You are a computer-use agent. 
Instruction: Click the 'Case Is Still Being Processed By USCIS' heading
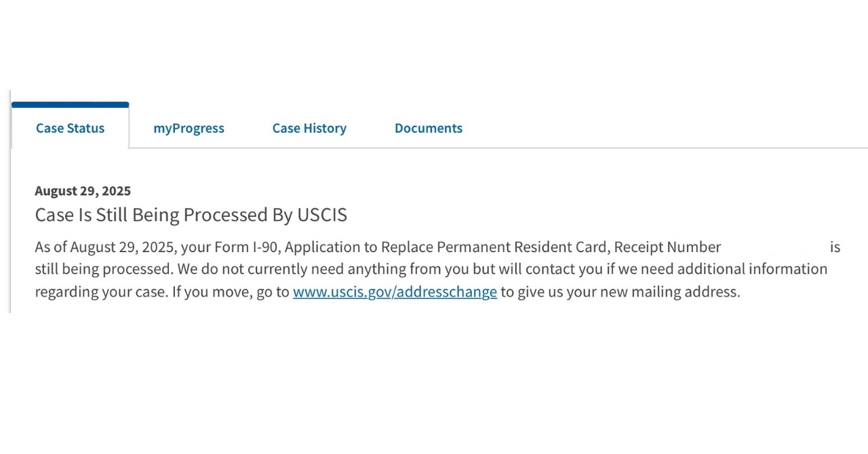click(x=191, y=215)
